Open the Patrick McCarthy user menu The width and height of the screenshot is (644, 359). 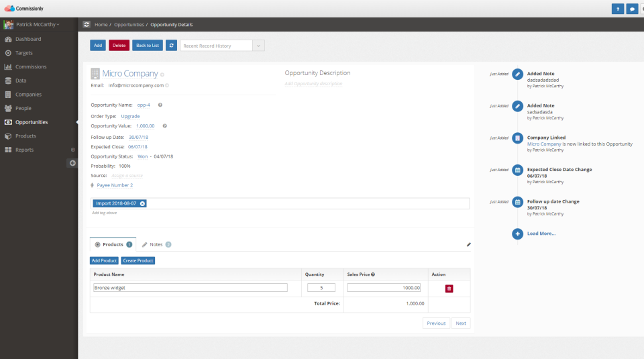[x=38, y=24]
